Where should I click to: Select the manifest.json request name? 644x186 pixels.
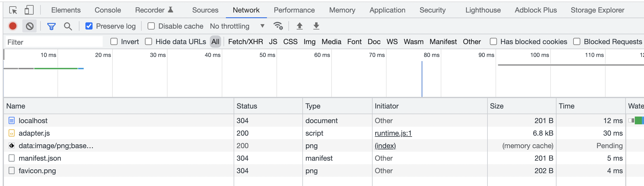pos(40,158)
